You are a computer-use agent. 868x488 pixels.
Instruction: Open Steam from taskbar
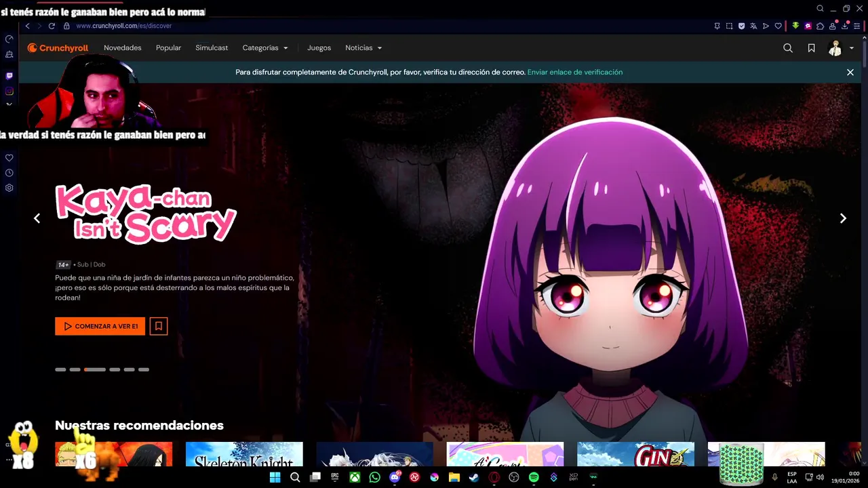tap(474, 477)
